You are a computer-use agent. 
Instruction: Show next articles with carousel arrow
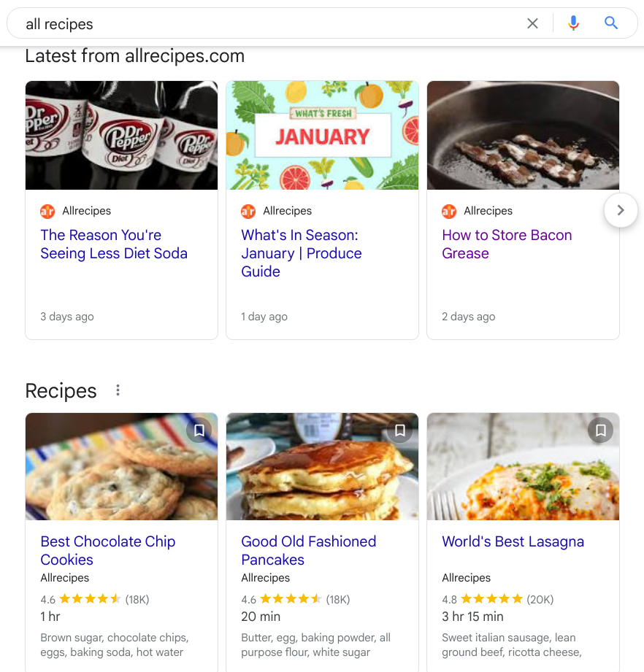point(621,211)
